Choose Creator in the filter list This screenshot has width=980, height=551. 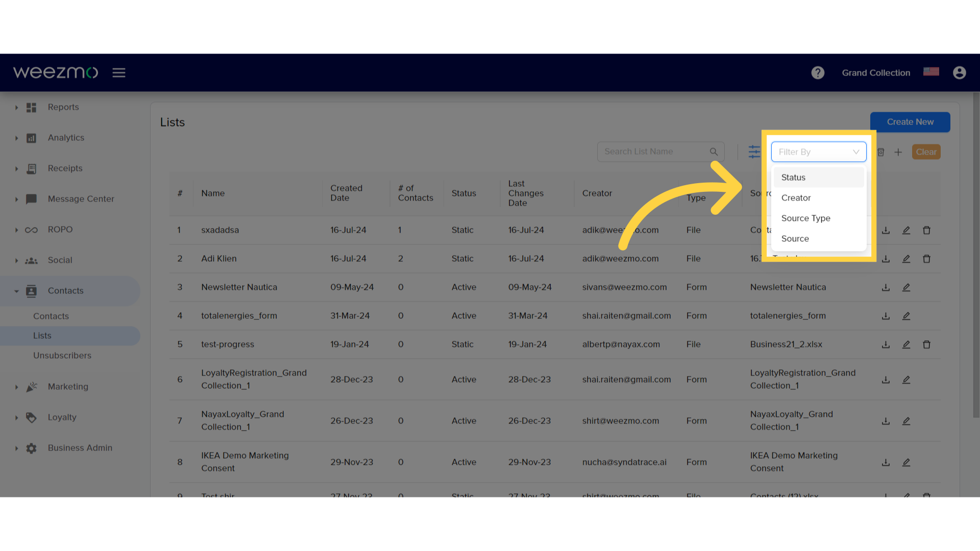pos(818,198)
